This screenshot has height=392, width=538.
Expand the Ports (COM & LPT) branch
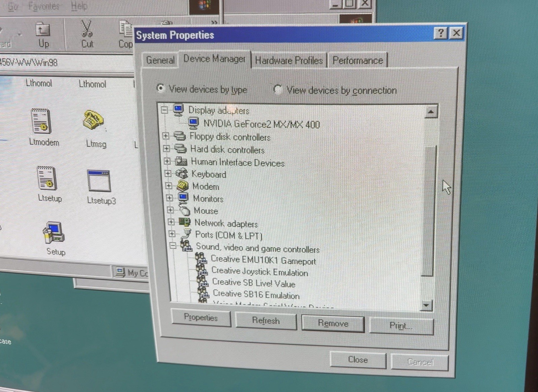tap(172, 233)
